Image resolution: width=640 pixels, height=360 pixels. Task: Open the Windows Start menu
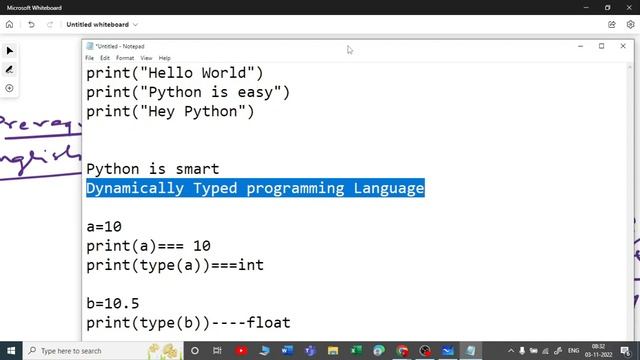point(11,351)
